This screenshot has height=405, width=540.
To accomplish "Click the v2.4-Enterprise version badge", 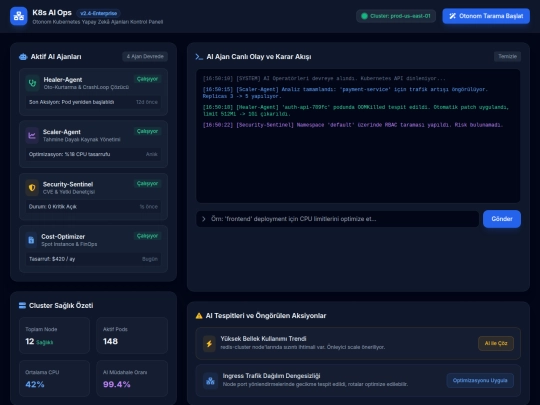I will pyautogui.click(x=98, y=13).
